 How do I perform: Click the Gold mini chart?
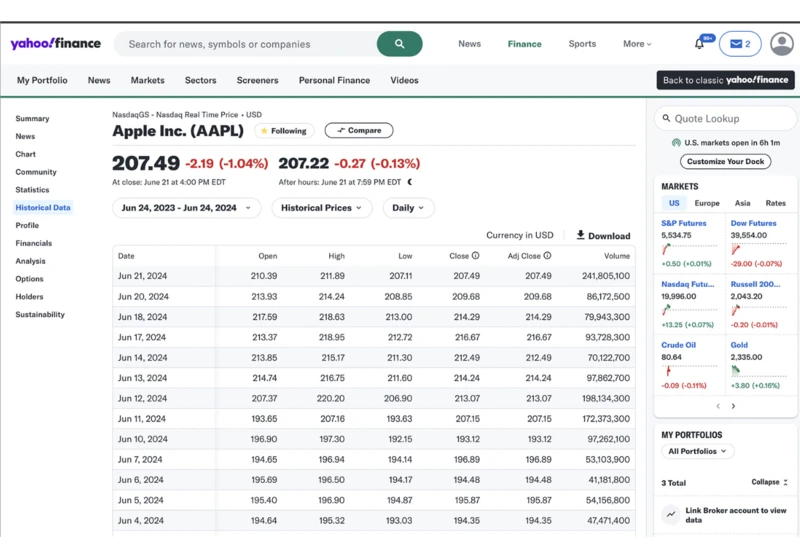click(x=759, y=371)
